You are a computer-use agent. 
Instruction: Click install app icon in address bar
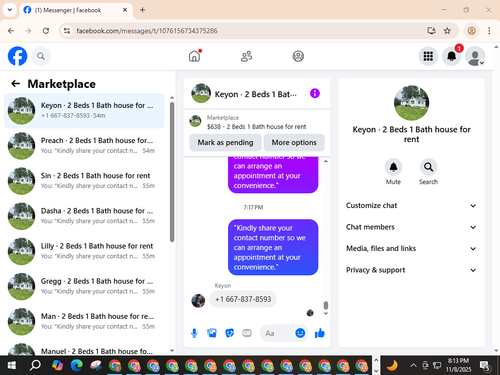coord(431,31)
